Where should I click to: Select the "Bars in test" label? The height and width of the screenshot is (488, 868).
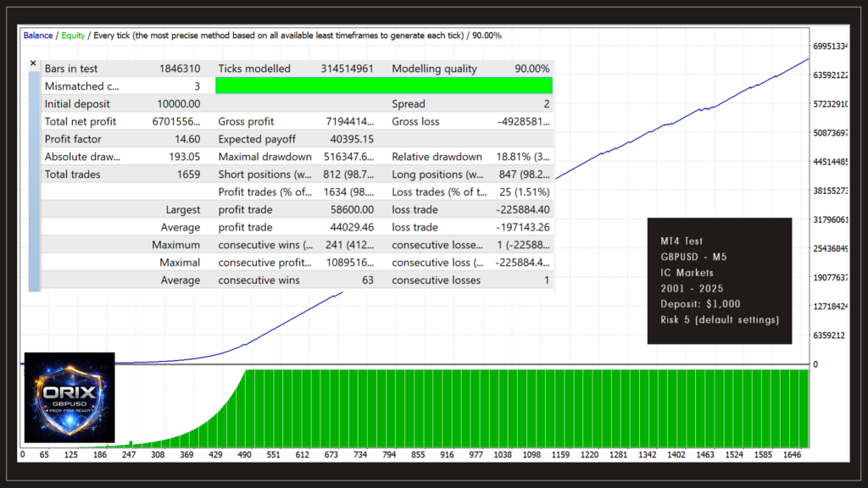coord(71,69)
